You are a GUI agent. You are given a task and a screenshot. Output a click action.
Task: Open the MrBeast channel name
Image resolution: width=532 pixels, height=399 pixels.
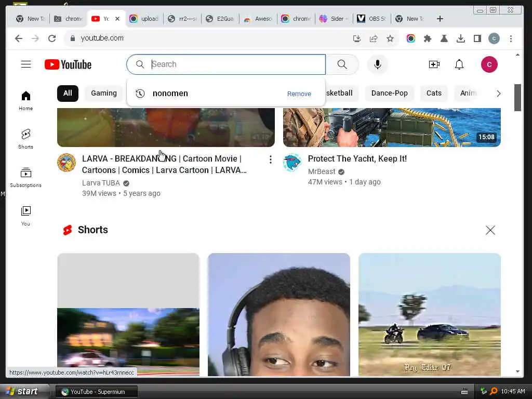pyautogui.click(x=321, y=171)
